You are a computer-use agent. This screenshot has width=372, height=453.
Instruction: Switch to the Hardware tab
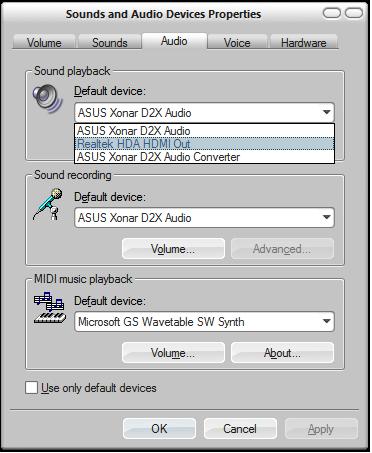304,43
